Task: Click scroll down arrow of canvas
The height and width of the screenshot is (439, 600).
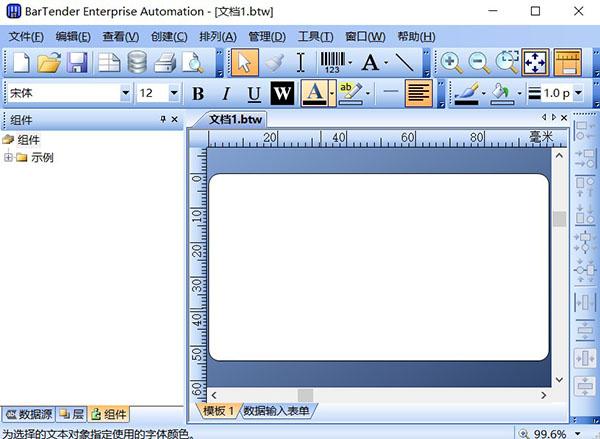Action: point(559,379)
